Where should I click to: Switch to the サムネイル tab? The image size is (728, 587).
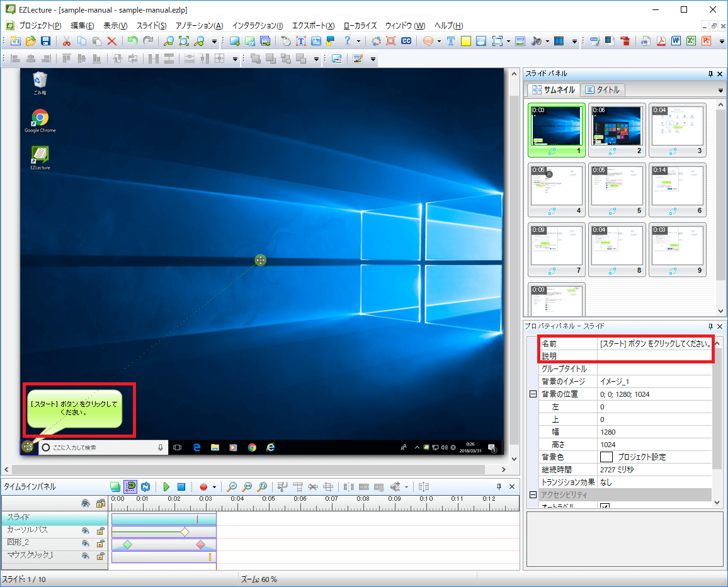(x=554, y=89)
